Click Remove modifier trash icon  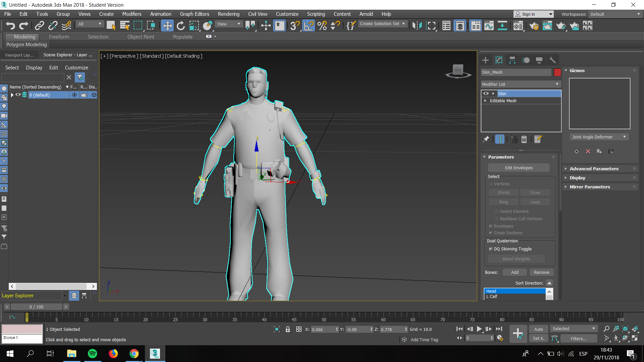(524, 139)
